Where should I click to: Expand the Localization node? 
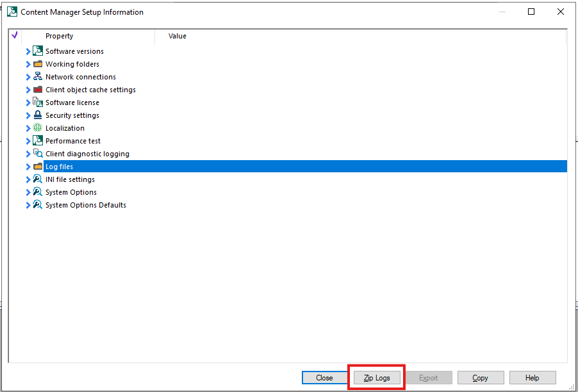pos(28,128)
